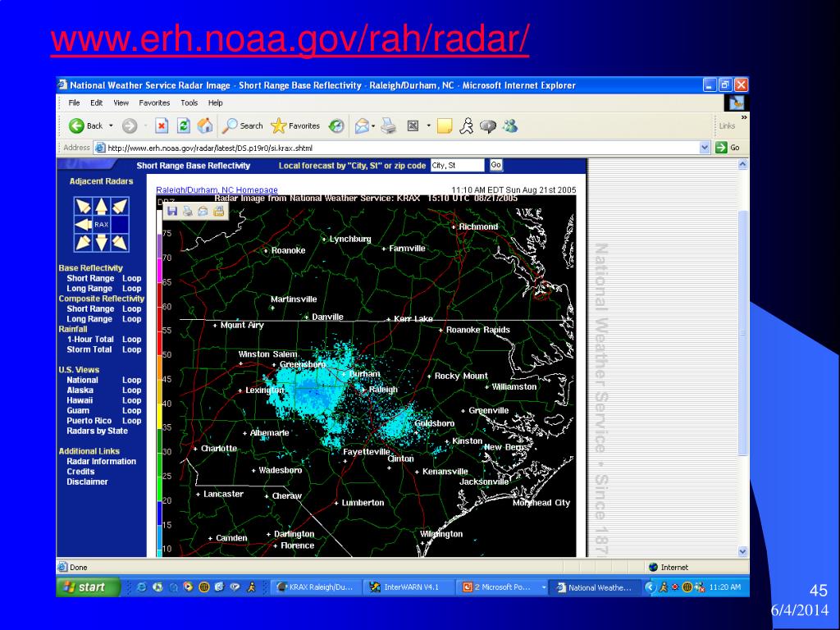Screen dimensions: 840x630
Task: Open the Help menu
Action: pos(216,103)
